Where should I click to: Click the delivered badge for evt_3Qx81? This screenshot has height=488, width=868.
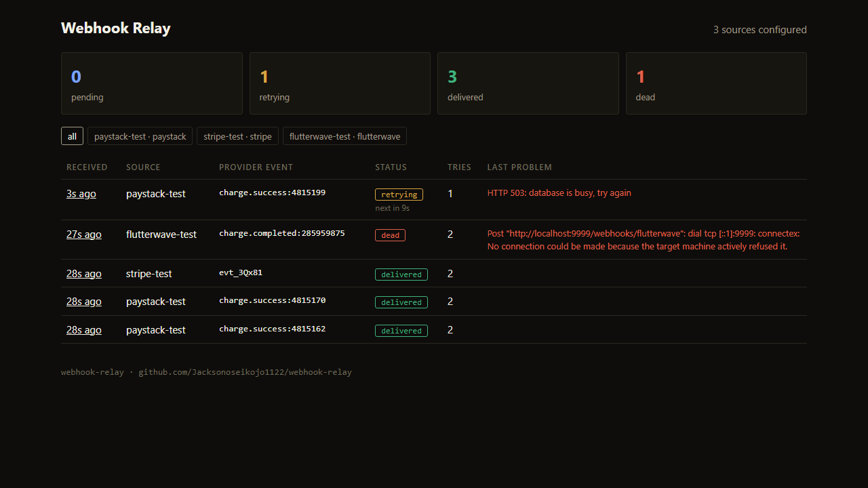coord(401,274)
